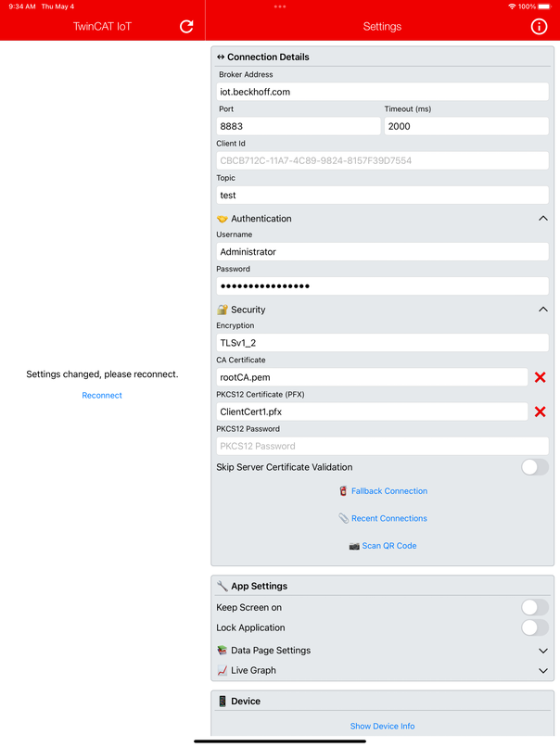Enable Lock Application switch
The width and height of the screenshot is (560, 747).
click(x=535, y=627)
